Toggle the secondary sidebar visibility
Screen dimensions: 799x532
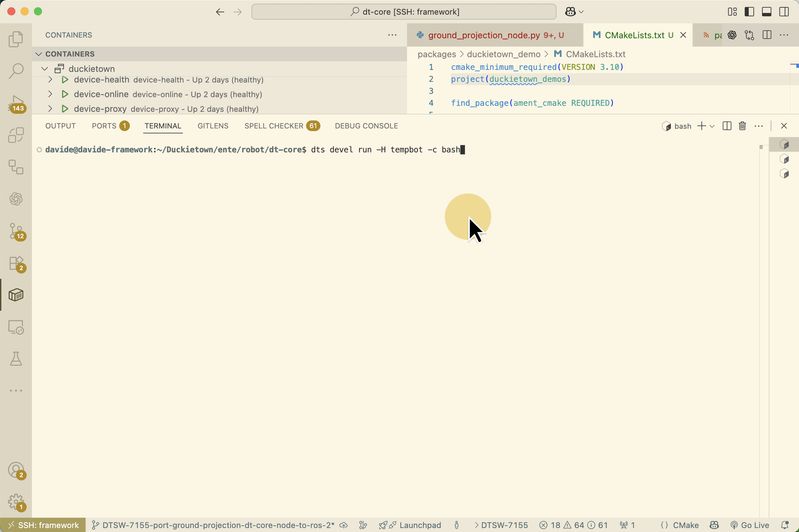click(784, 12)
